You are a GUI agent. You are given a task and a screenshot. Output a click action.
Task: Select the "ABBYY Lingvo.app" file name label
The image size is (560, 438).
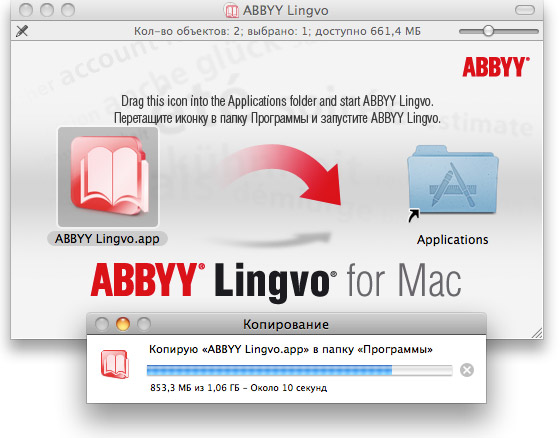[107, 239]
